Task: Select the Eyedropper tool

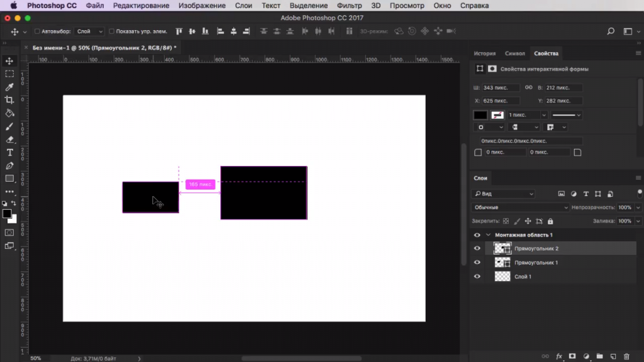Action: pyautogui.click(x=9, y=87)
